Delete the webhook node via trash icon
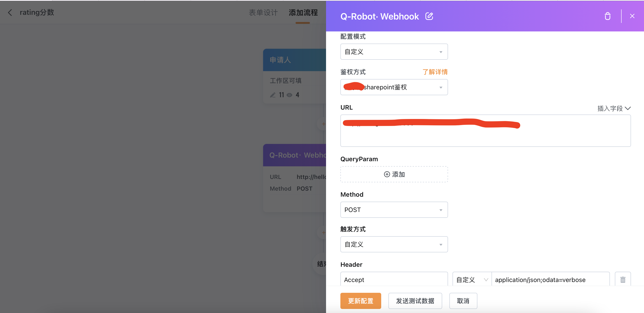Viewport: 644px width, 313px height. click(x=607, y=16)
